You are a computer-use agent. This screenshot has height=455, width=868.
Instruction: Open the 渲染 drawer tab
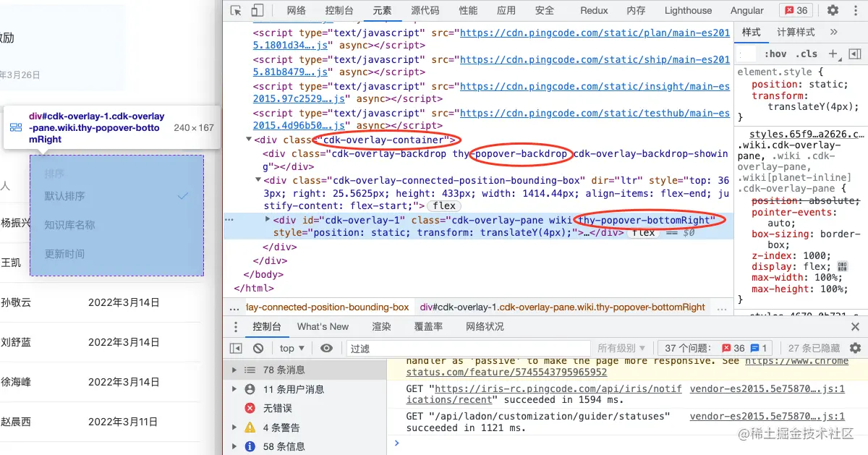(x=381, y=327)
